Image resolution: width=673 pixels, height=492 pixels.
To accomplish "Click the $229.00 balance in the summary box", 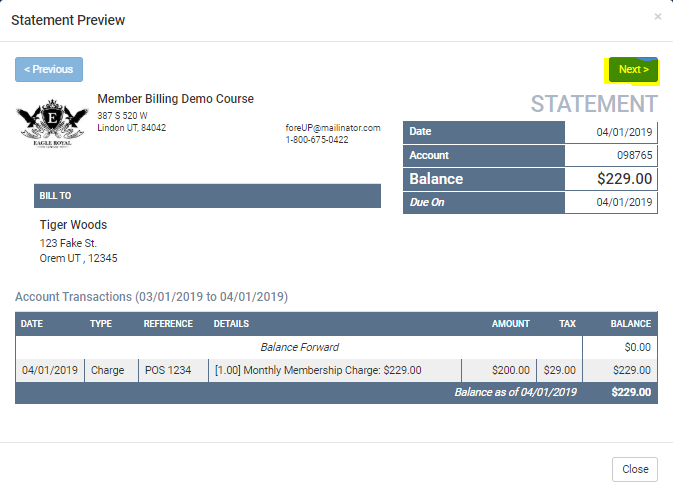I will [x=624, y=179].
